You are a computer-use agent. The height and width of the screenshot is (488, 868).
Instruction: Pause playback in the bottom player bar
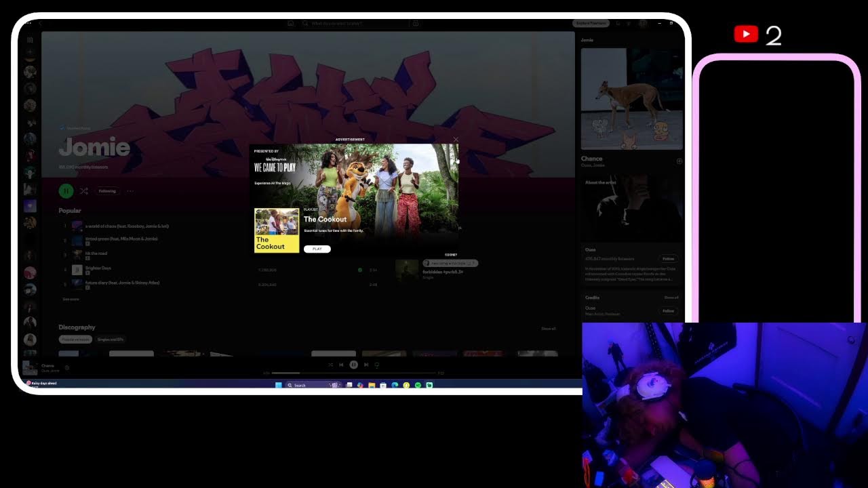coord(353,365)
